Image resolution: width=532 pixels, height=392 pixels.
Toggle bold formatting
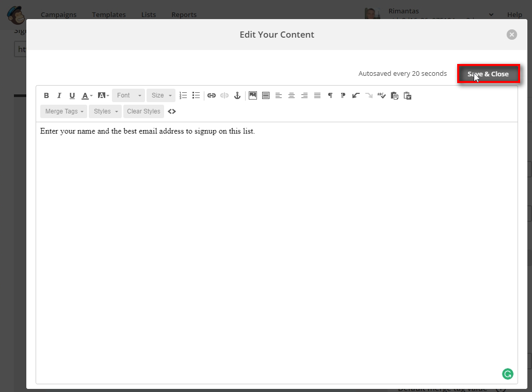46,95
